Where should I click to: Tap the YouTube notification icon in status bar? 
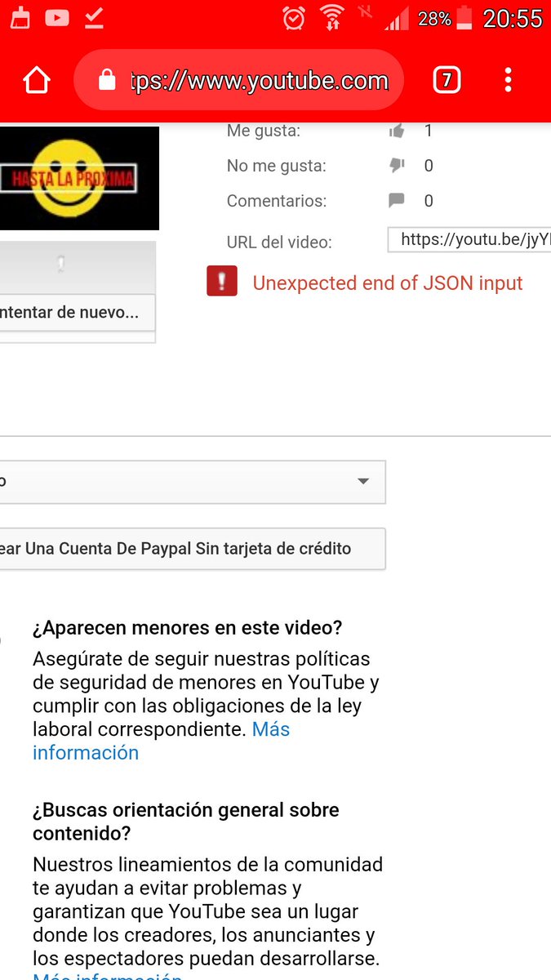point(57,17)
